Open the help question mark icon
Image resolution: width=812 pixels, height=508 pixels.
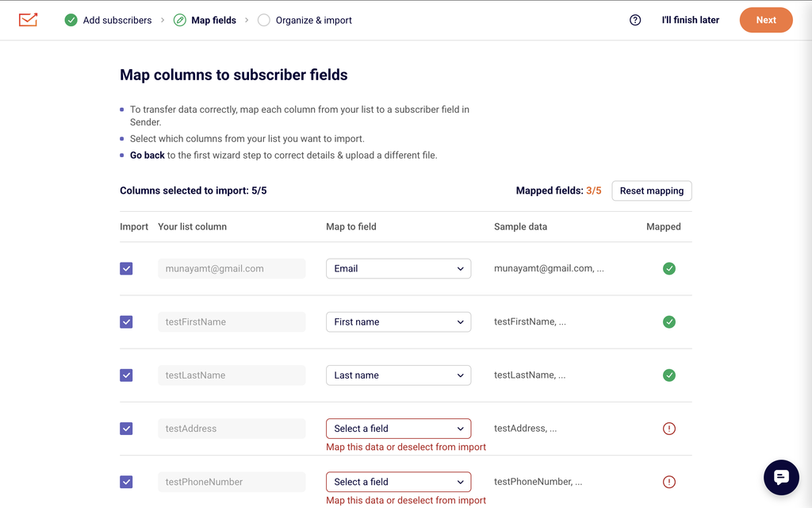click(x=635, y=20)
